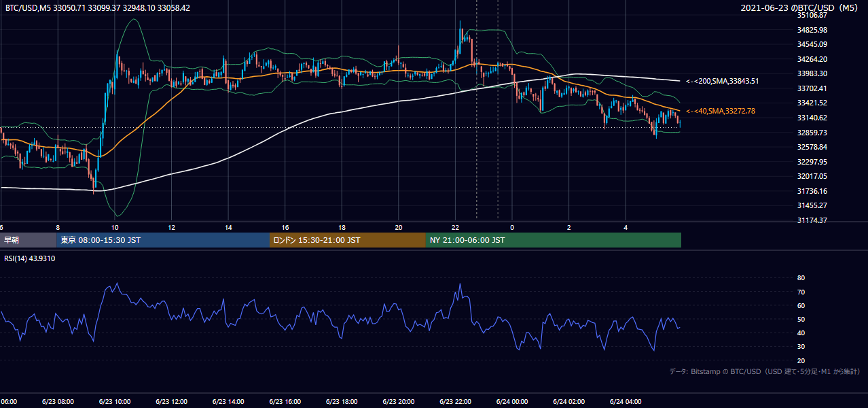Click price axis value 32017.05
This screenshot has width=868, height=408.
tap(812, 176)
